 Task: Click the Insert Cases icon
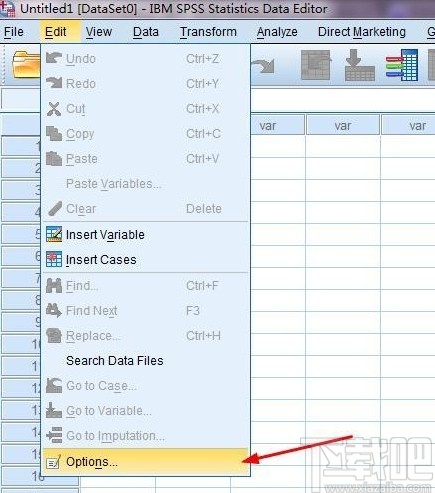54,259
